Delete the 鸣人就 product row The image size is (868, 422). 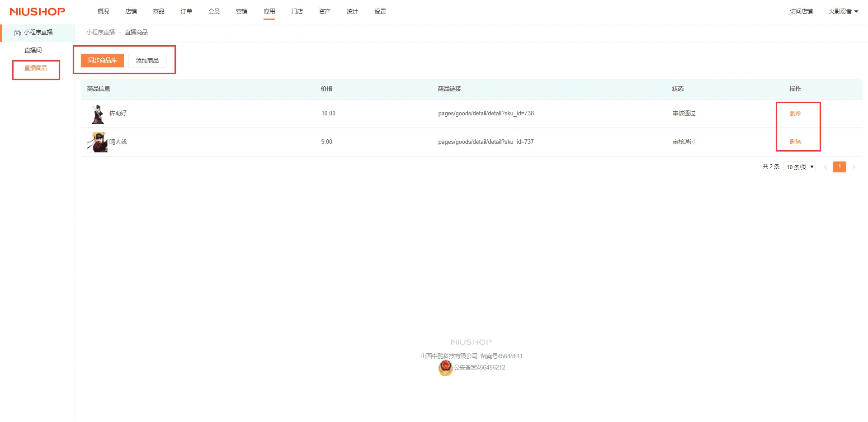pyautogui.click(x=795, y=142)
